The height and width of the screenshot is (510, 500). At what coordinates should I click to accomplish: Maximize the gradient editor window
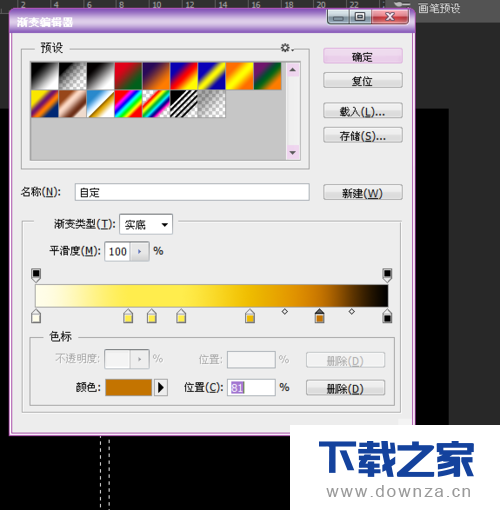[x=360, y=17]
